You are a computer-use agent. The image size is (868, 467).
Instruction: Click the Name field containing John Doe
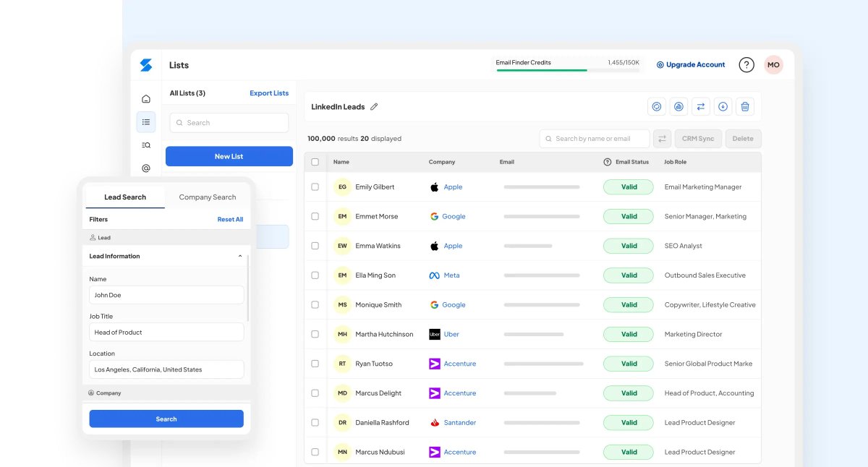(166, 295)
